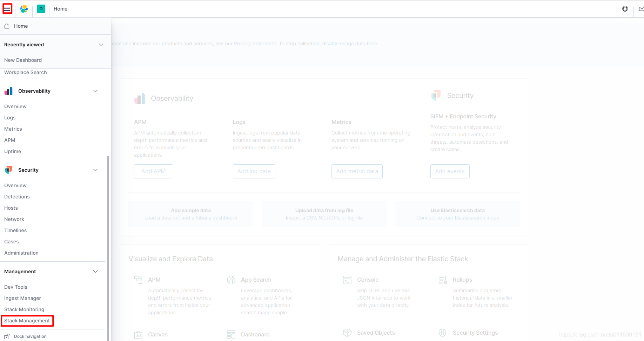Click the Home icon in sidebar
Screen dimensions: 644x341
click(7, 26)
